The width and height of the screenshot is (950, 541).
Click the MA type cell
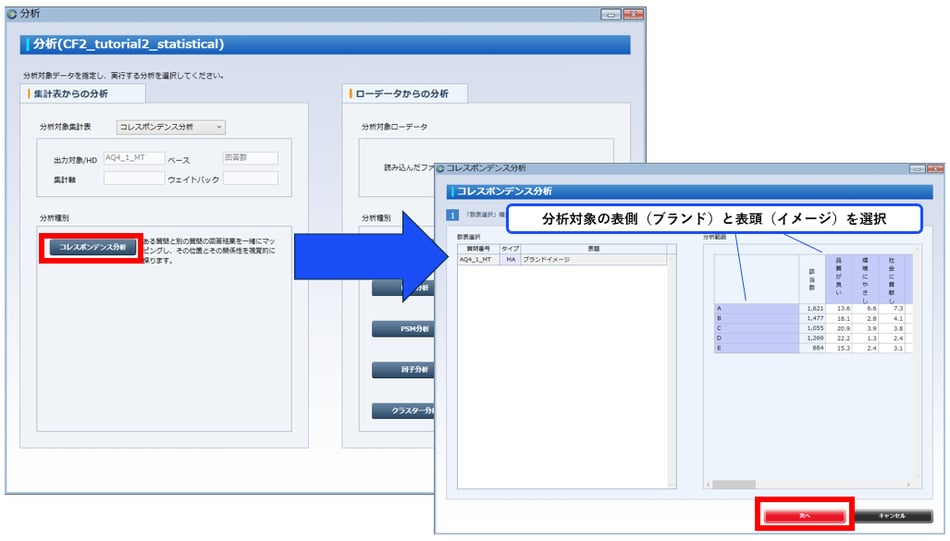pos(510,259)
